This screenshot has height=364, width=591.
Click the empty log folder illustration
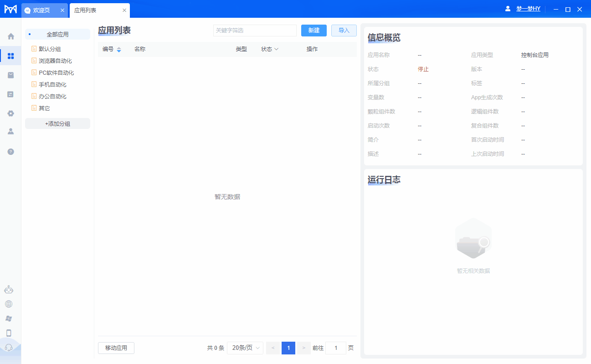click(473, 238)
